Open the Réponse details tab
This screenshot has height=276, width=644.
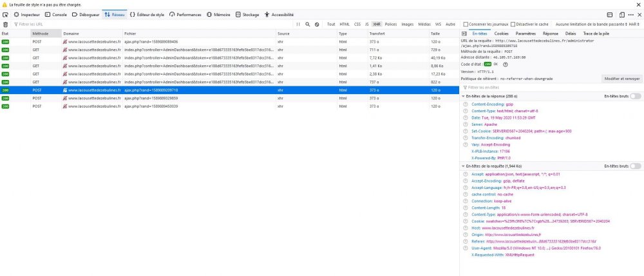pos(551,34)
